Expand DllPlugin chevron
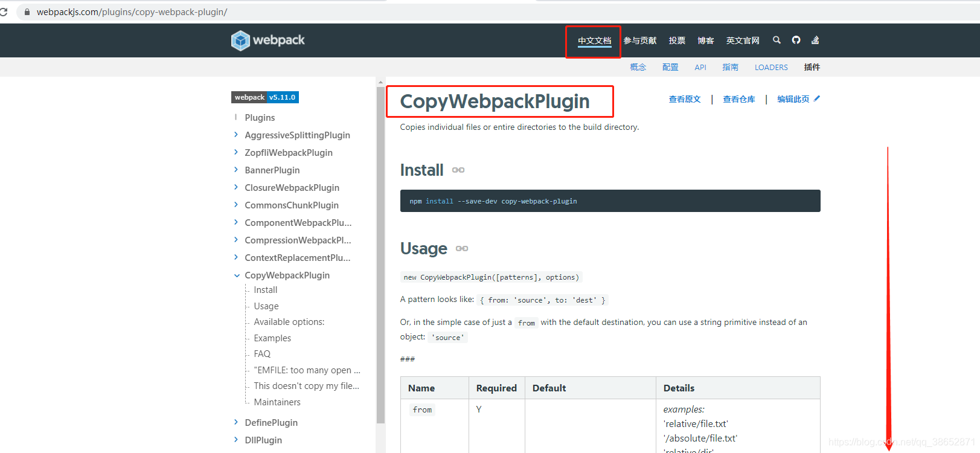The height and width of the screenshot is (453, 980). (x=236, y=440)
